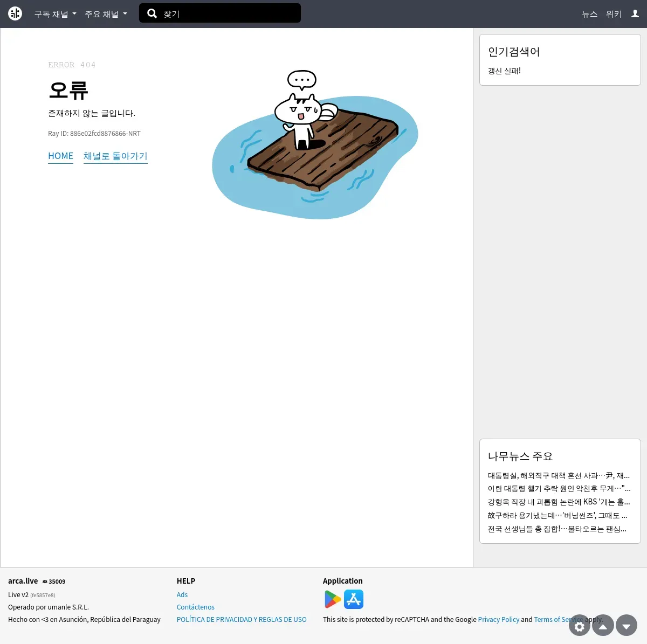647x644 pixels.
Task: Open news item 강형욱 직장 내 괴롭힘 논란
Action: click(x=559, y=502)
